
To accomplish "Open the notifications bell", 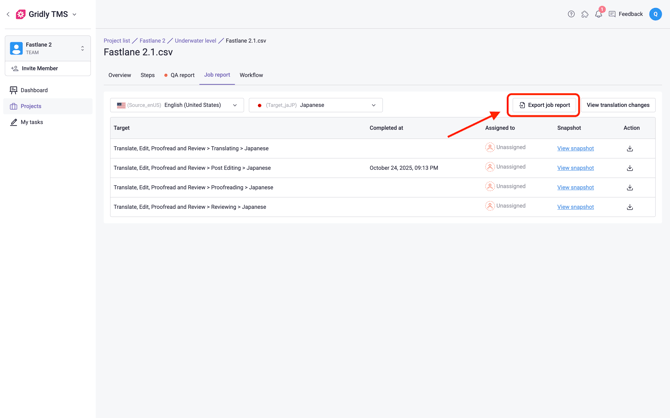I will [598, 14].
